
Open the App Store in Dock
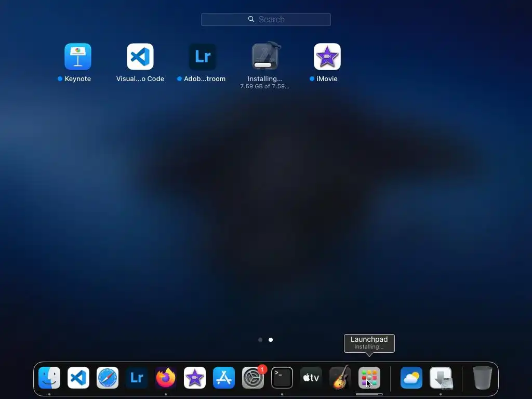(224, 378)
